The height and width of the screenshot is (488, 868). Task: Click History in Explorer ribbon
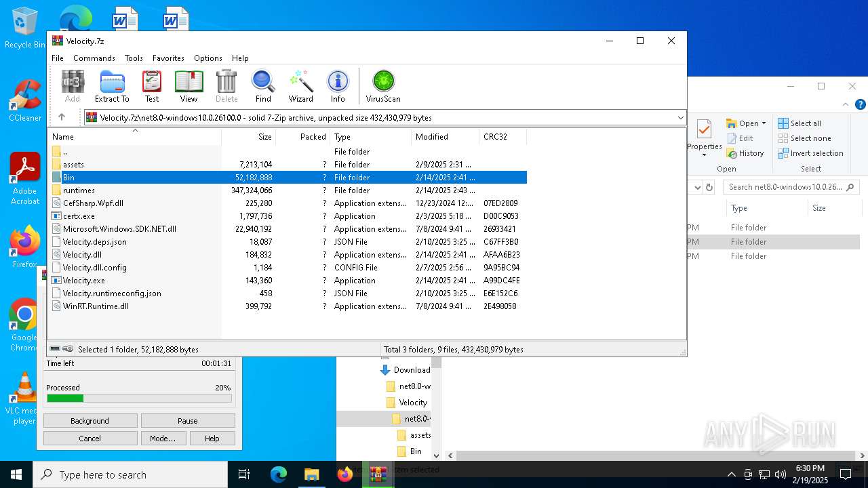click(x=745, y=153)
